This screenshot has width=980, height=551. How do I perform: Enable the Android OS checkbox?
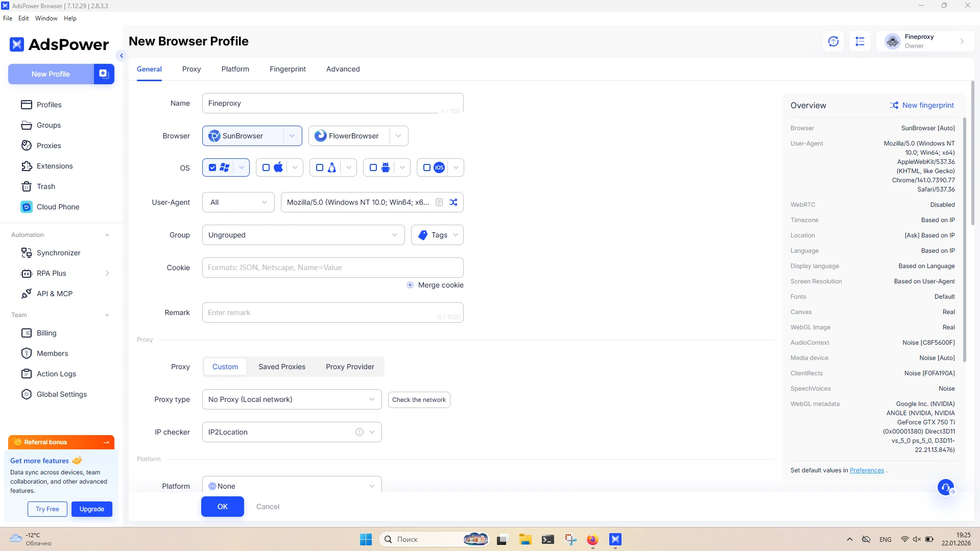tap(373, 167)
